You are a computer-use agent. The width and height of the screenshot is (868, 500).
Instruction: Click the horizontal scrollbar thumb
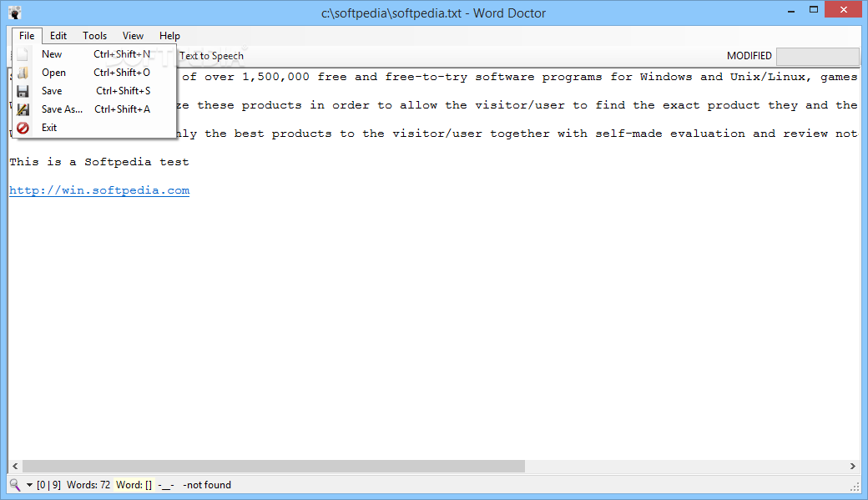click(x=274, y=467)
